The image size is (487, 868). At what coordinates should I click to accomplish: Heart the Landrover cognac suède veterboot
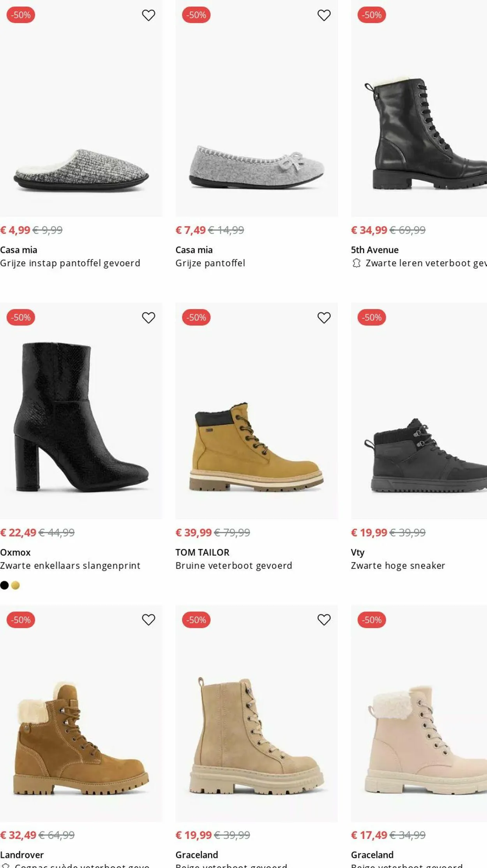pos(148,620)
